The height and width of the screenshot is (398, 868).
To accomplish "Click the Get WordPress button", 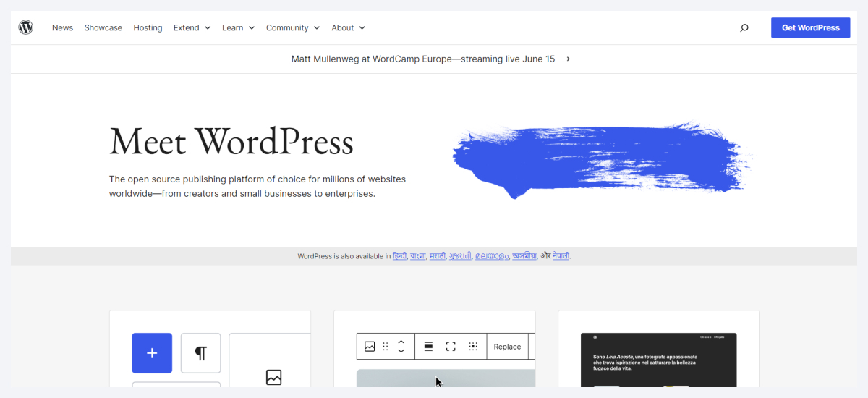I will [810, 27].
